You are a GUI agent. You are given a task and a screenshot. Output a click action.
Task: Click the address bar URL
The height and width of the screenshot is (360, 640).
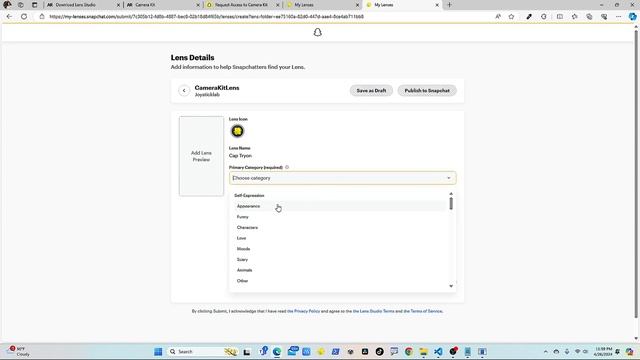[206, 17]
